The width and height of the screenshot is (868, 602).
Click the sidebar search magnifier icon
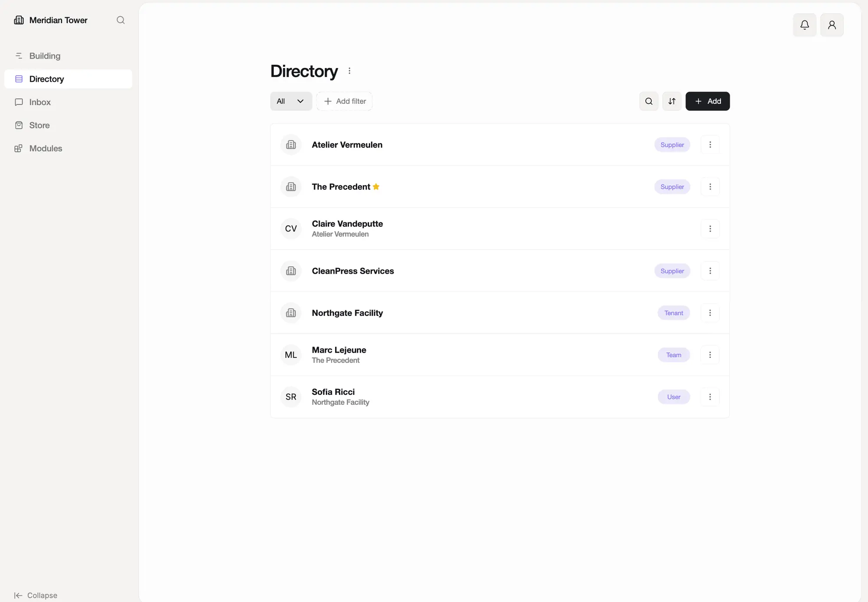click(x=121, y=20)
